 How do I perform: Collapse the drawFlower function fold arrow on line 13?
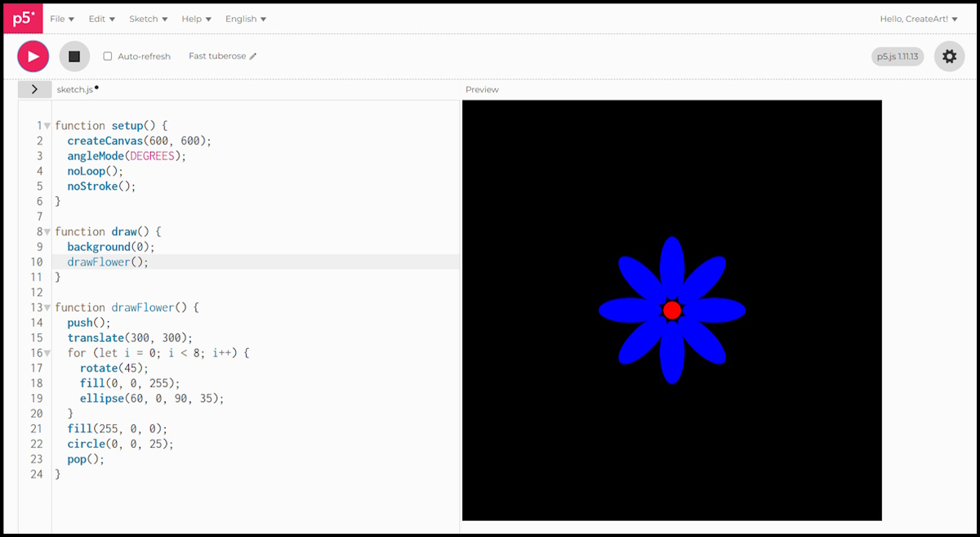47,308
